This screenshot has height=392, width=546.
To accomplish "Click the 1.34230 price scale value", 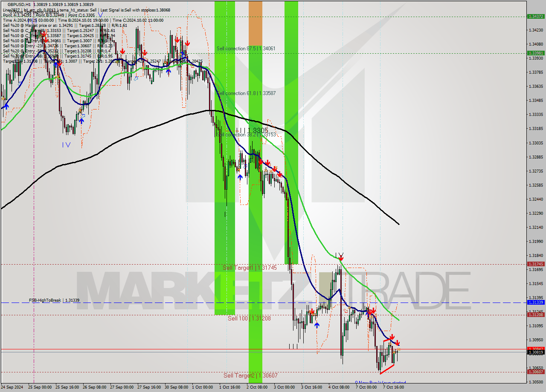I will coord(536,30).
